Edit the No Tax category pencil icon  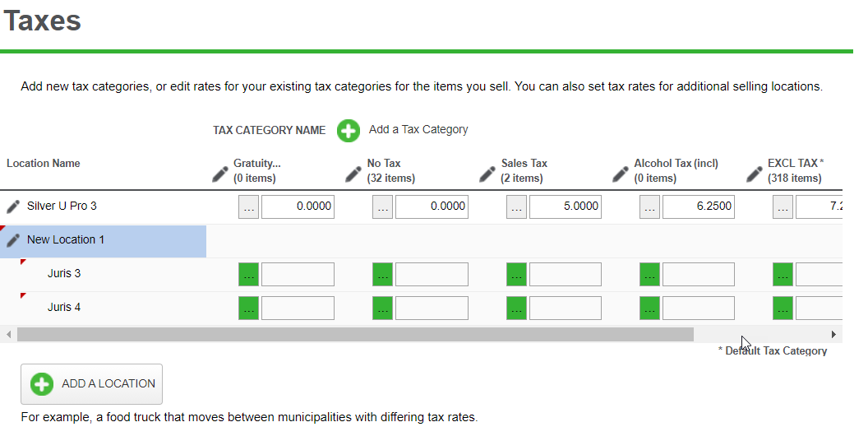[353, 174]
